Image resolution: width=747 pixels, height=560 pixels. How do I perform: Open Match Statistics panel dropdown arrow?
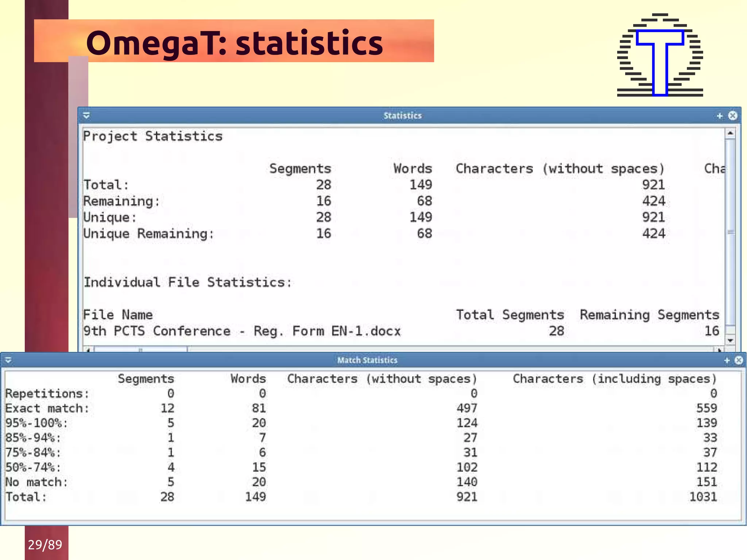(x=8, y=360)
